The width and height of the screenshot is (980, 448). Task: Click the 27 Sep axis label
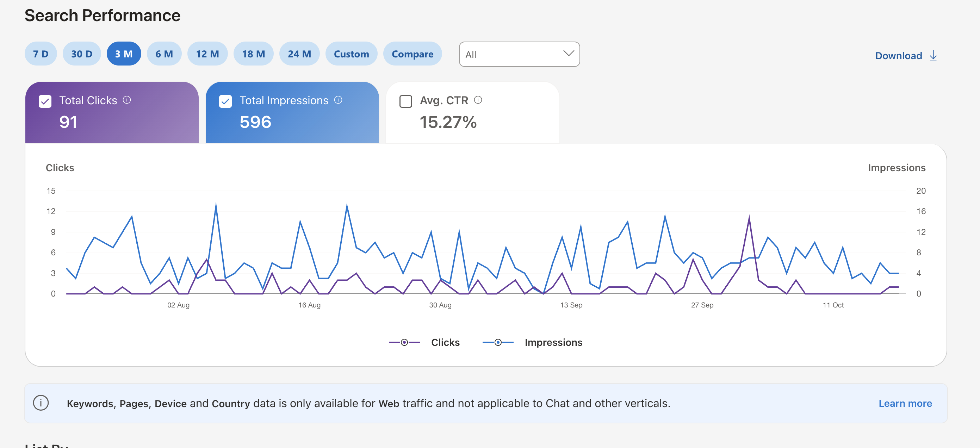pyautogui.click(x=702, y=305)
